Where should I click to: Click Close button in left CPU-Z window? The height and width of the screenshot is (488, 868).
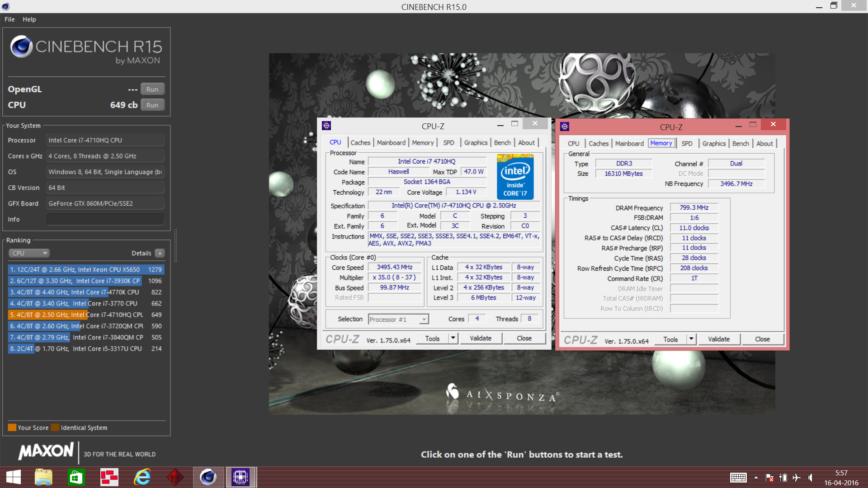(x=524, y=338)
